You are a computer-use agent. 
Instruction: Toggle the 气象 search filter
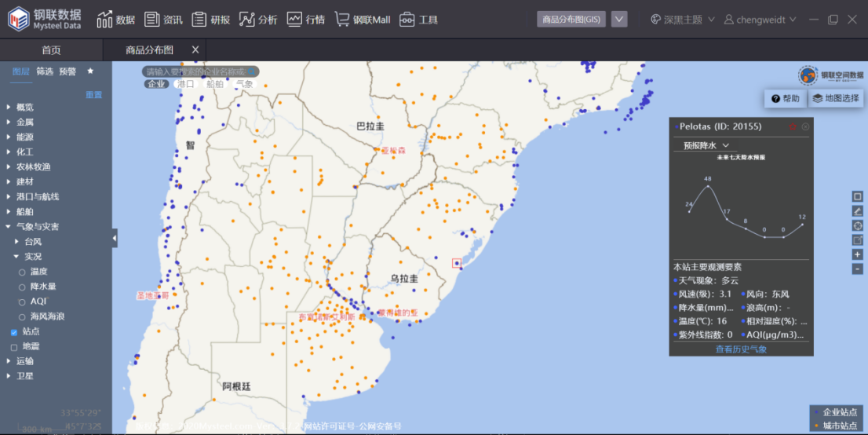[x=244, y=84]
